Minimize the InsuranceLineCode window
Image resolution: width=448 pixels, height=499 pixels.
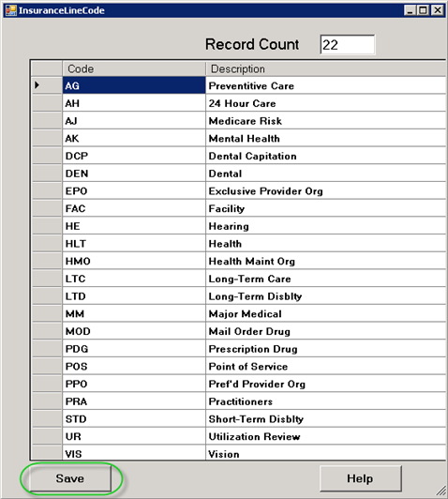click(411, 10)
